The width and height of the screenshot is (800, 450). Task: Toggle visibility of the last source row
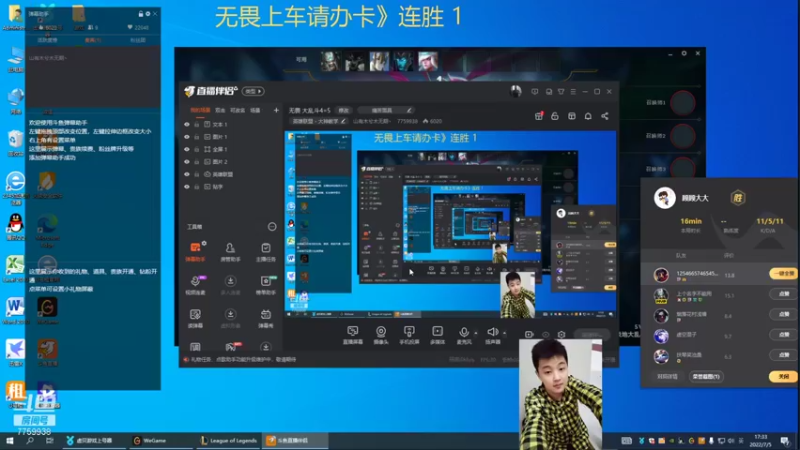[x=187, y=187]
